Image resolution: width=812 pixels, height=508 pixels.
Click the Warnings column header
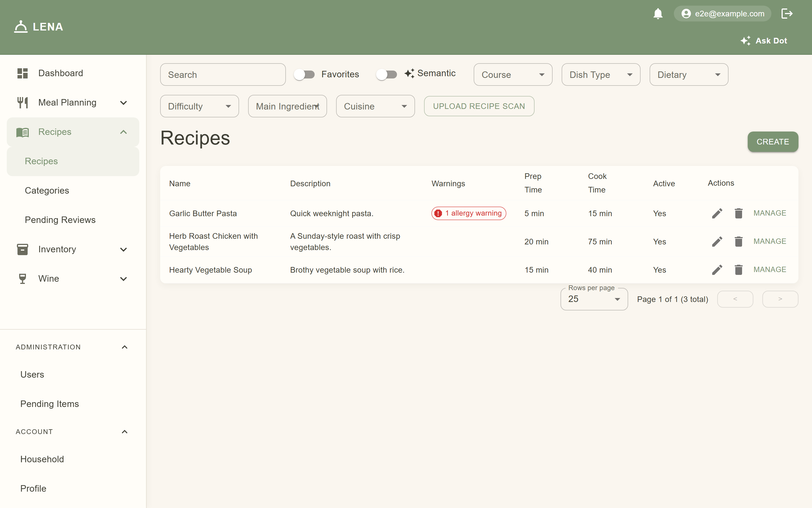point(448,184)
